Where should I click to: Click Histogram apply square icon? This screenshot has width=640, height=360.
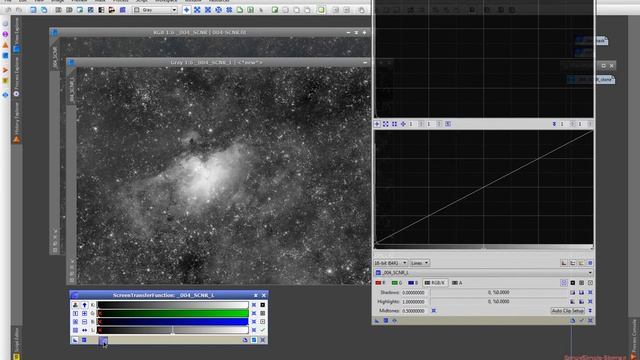point(386,320)
